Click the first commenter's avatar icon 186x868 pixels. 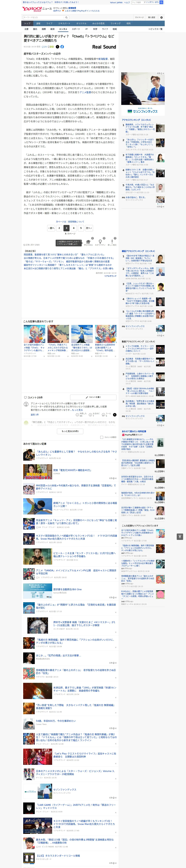[26, 404]
